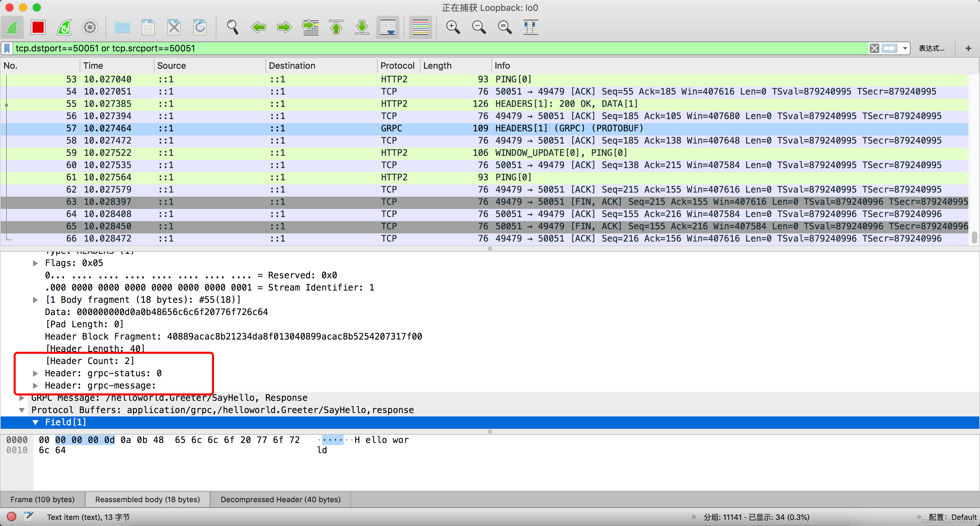Open Decompressed Header (40 bytes) tab
Screen dimensions: 980x526
tap(280, 499)
